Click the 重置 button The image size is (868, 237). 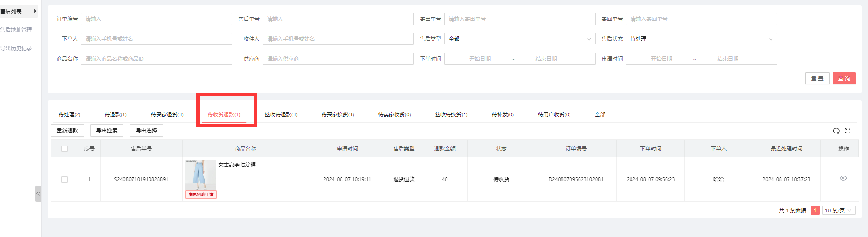coord(817,79)
